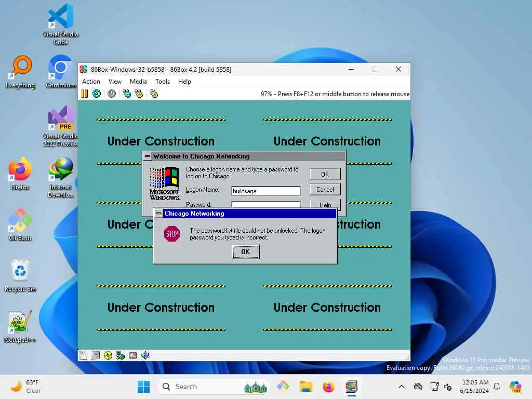Open the Chromium desktop shortcut

(61, 72)
